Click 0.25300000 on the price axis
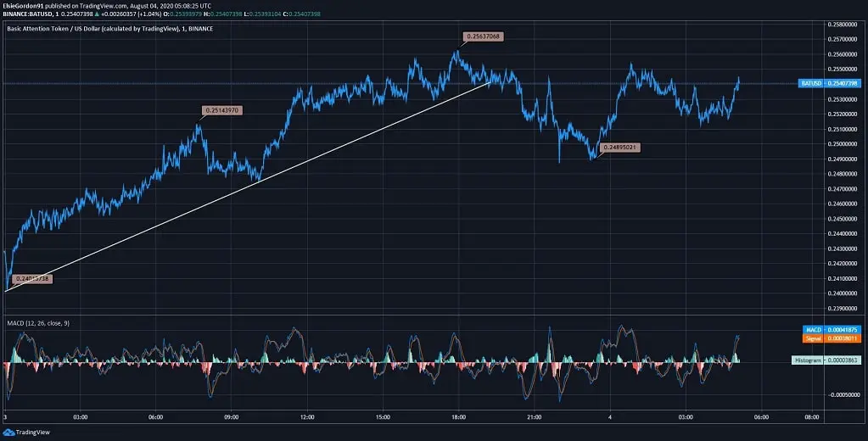This screenshot has height=441, width=868. click(843, 99)
